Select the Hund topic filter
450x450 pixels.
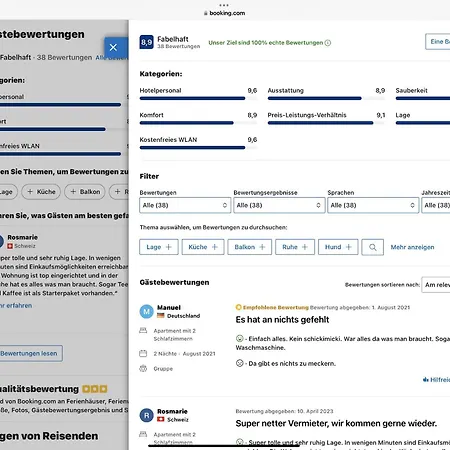click(x=338, y=247)
